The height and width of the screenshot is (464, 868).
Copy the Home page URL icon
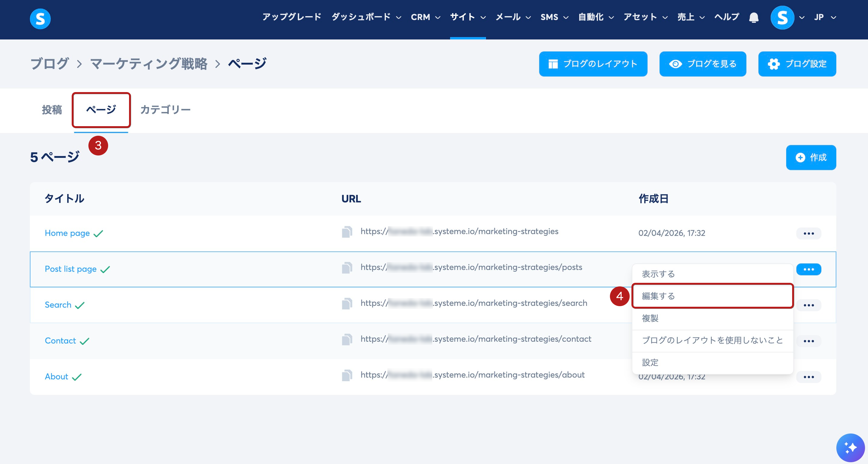tap(347, 232)
